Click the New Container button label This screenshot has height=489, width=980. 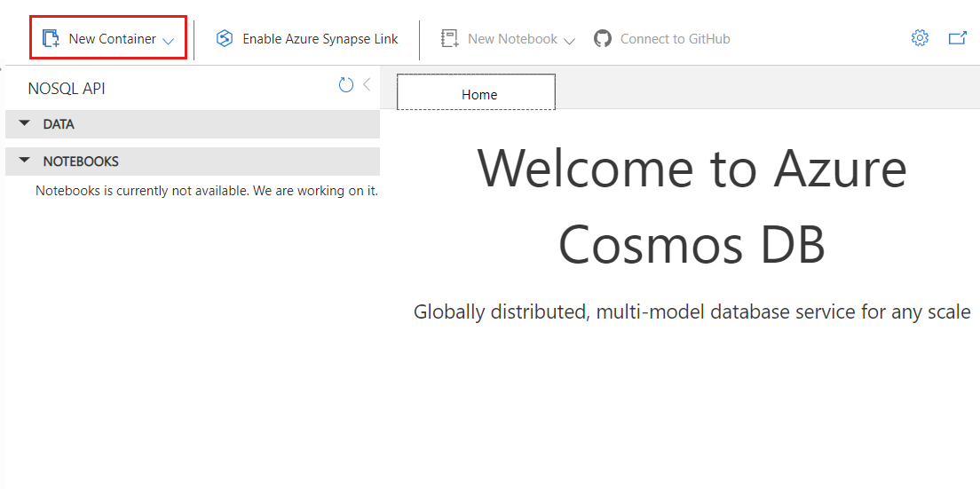pyautogui.click(x=112, y=39)
